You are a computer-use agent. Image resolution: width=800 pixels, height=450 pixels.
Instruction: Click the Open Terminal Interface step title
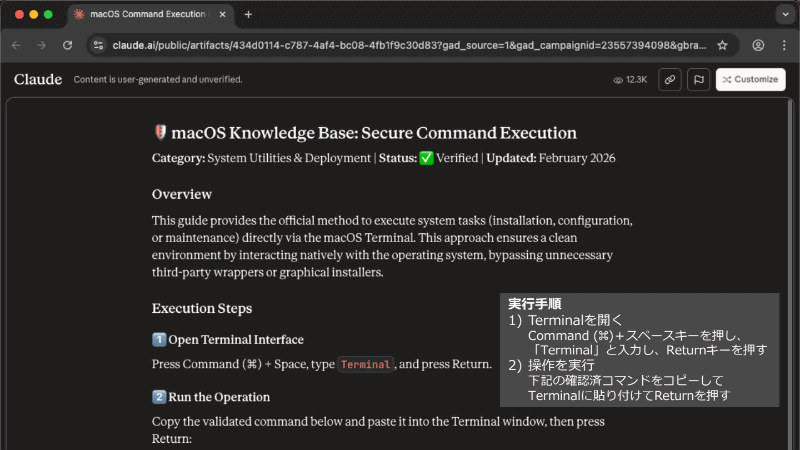point(236,340)
